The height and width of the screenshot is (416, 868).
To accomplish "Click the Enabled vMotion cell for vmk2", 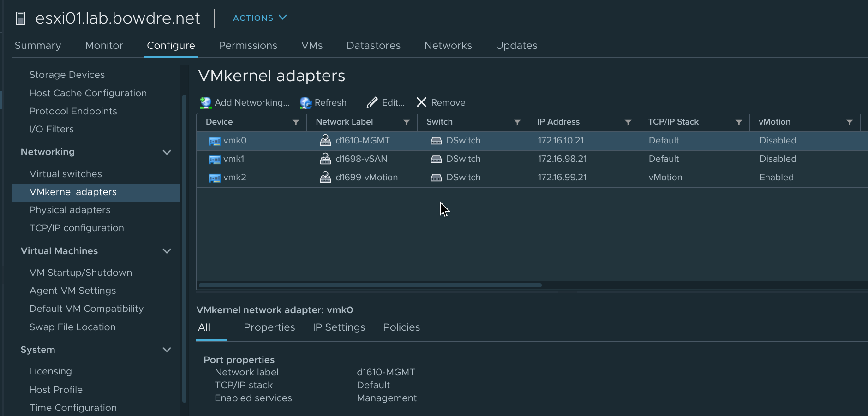I will (x=776, y=178).
